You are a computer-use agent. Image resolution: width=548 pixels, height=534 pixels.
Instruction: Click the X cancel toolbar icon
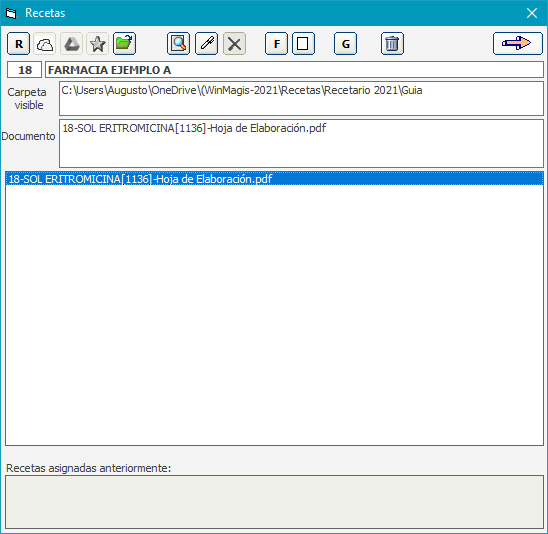click(235, 44)
